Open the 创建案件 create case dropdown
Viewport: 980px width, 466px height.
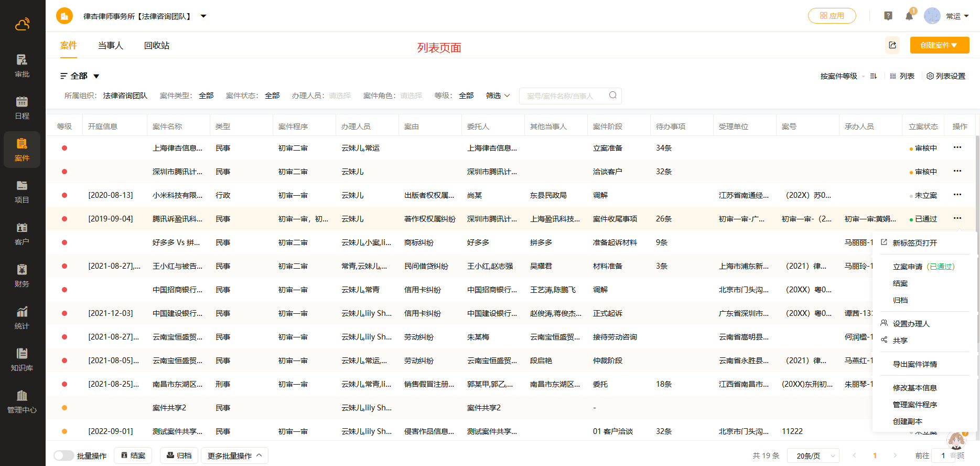pyautogui.click(x=940, y=45)
